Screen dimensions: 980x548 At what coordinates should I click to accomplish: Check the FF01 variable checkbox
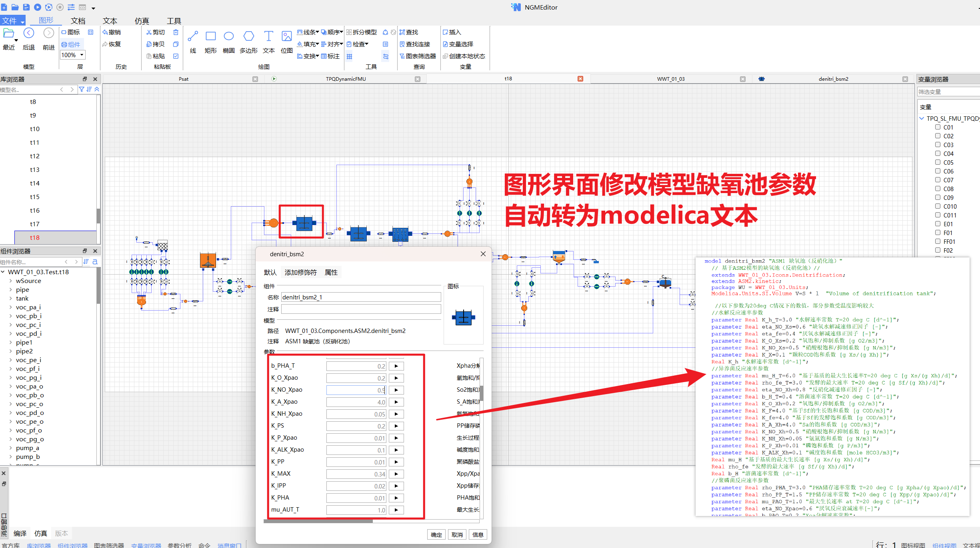click(938, 241)
